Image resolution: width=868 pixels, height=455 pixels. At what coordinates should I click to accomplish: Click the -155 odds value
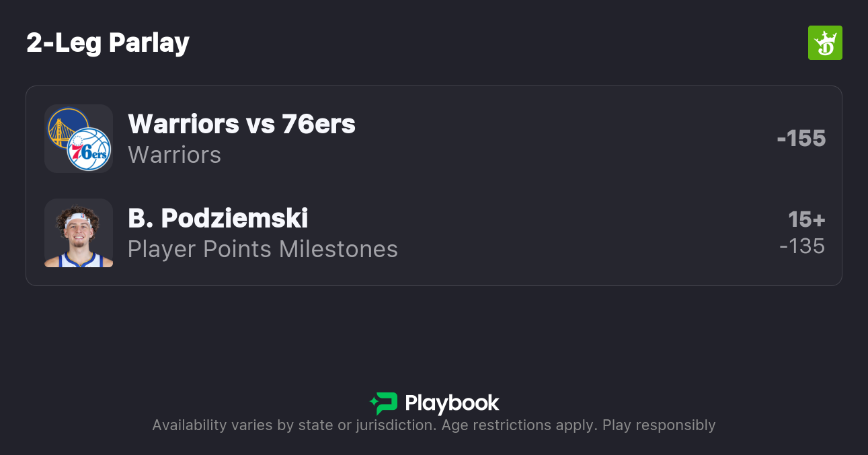(x=801, y=138)
